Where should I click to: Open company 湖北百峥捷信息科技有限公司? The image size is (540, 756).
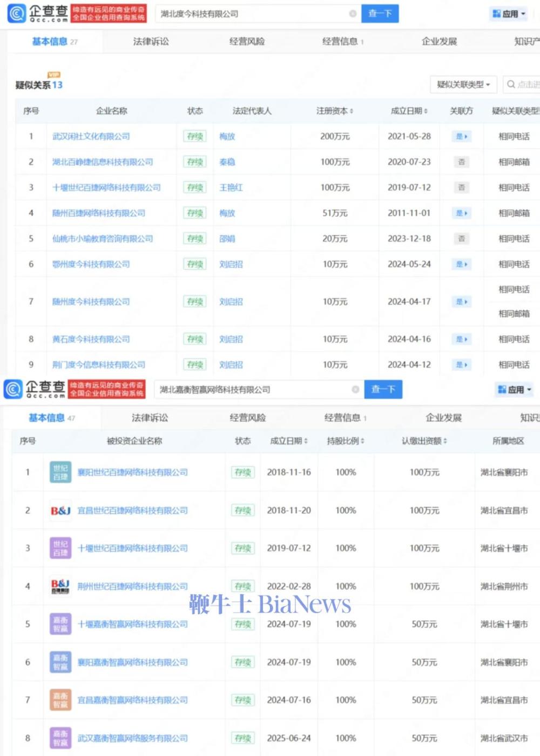pos(103,162)
